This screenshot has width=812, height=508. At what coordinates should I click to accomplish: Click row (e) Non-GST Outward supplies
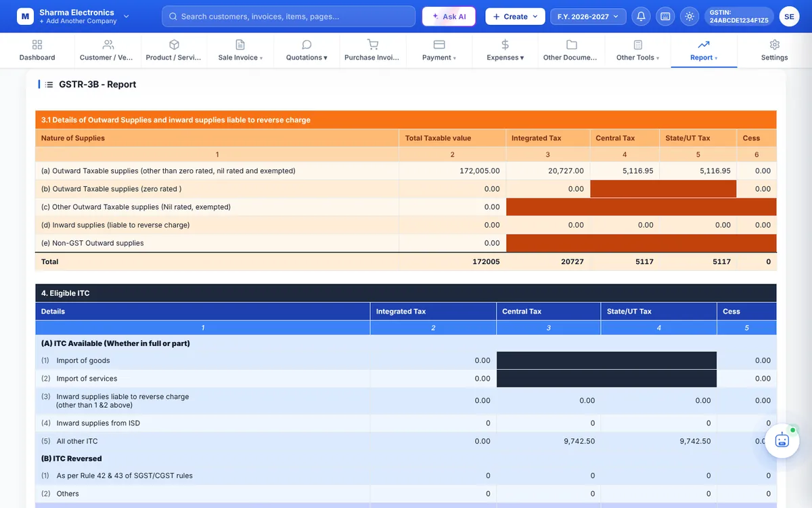point(406,243)
